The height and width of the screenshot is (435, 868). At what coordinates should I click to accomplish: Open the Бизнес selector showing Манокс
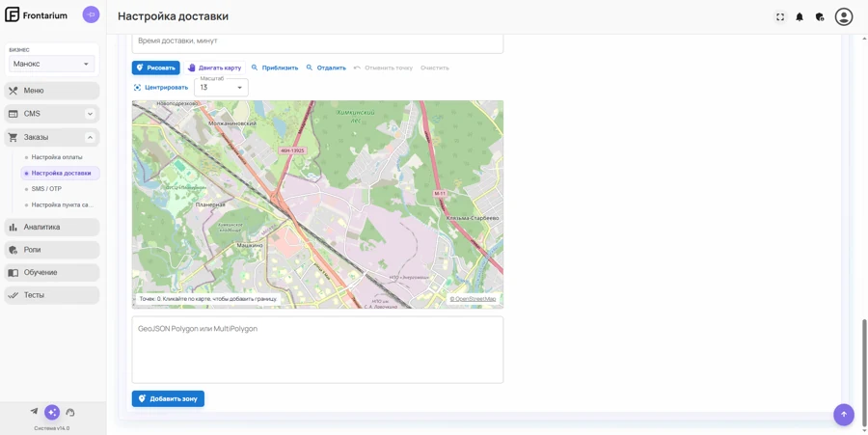click(51, 64)
